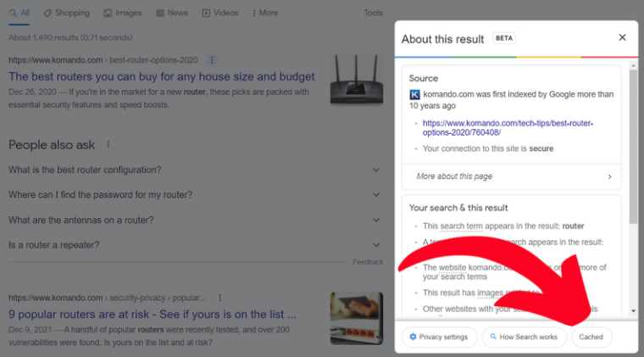644x357 pixels.
Task: Click the BETA badge
Action: click(x=504, y=38)
